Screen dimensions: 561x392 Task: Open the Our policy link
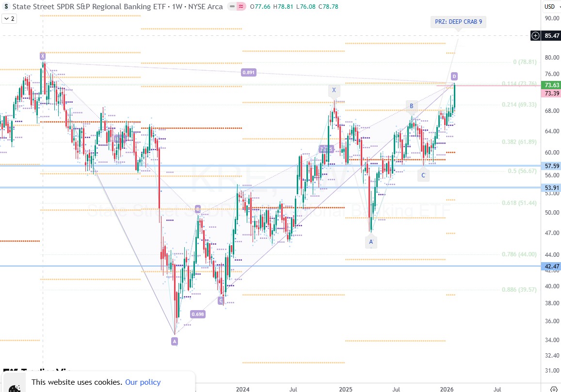[x=143, y=382]
